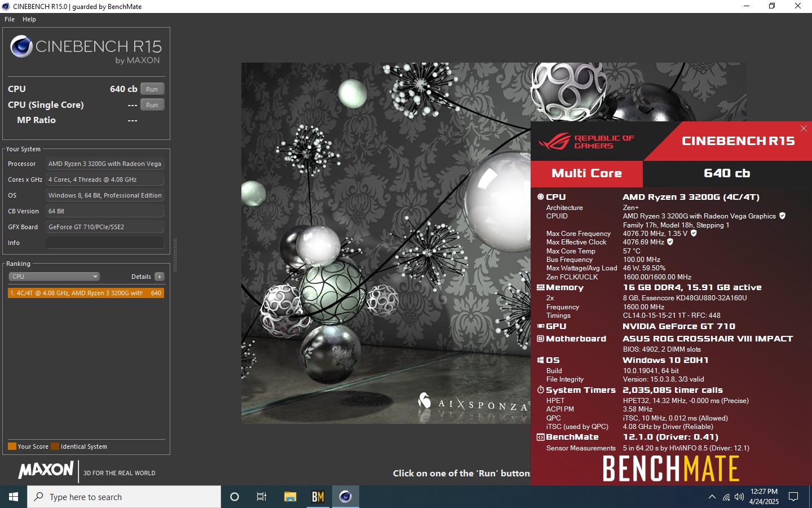
Task: Click the panel splitter handle
Action: coord(175,255)
